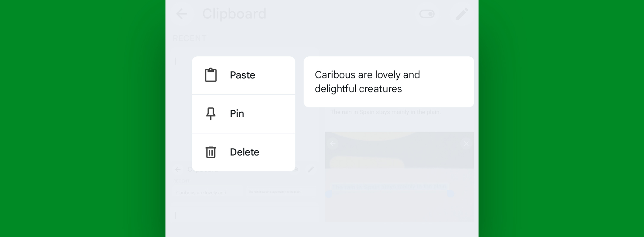Open clipboard editing via the pencil icon
This screenshot has width=644, height=237.
pos(462,14)
